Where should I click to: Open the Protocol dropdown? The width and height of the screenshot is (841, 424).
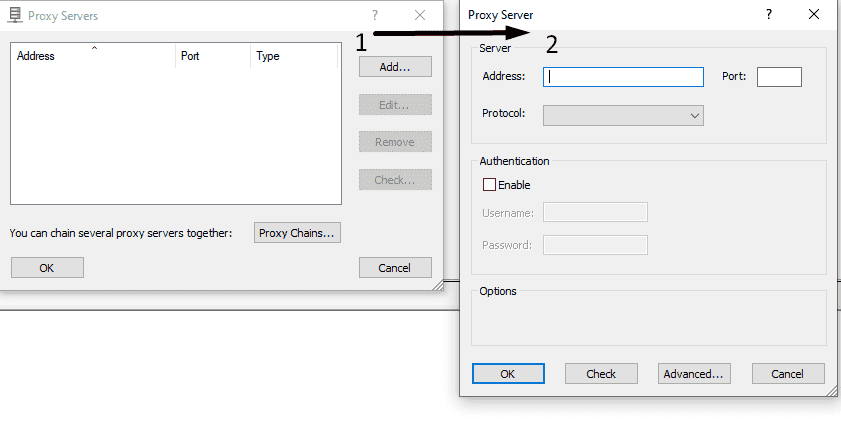(x=623, y=116)
